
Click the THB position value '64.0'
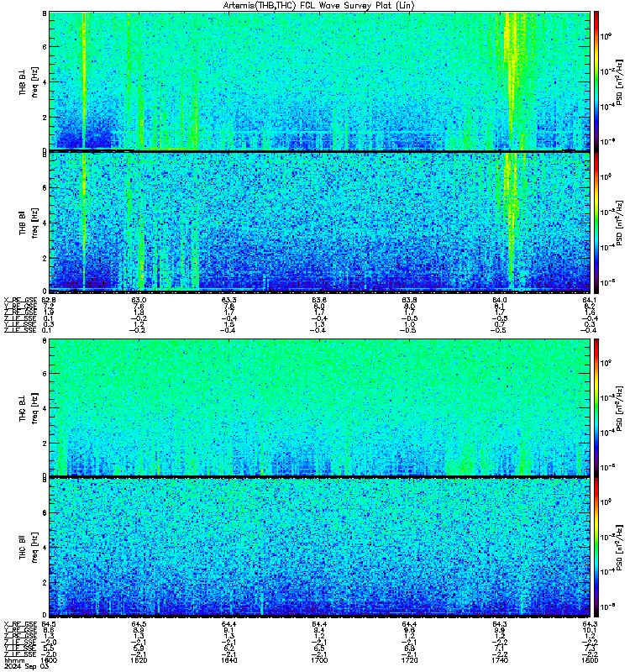coord(499,300)
